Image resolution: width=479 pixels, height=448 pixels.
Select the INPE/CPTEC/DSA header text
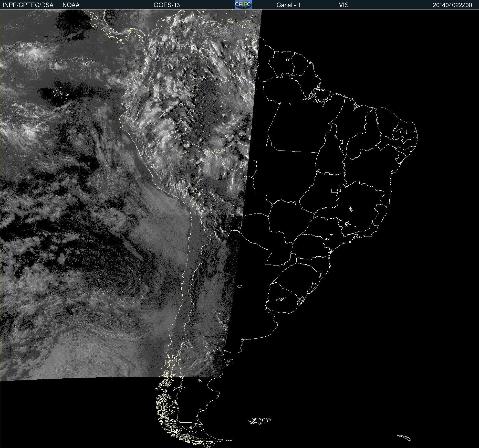28,5
